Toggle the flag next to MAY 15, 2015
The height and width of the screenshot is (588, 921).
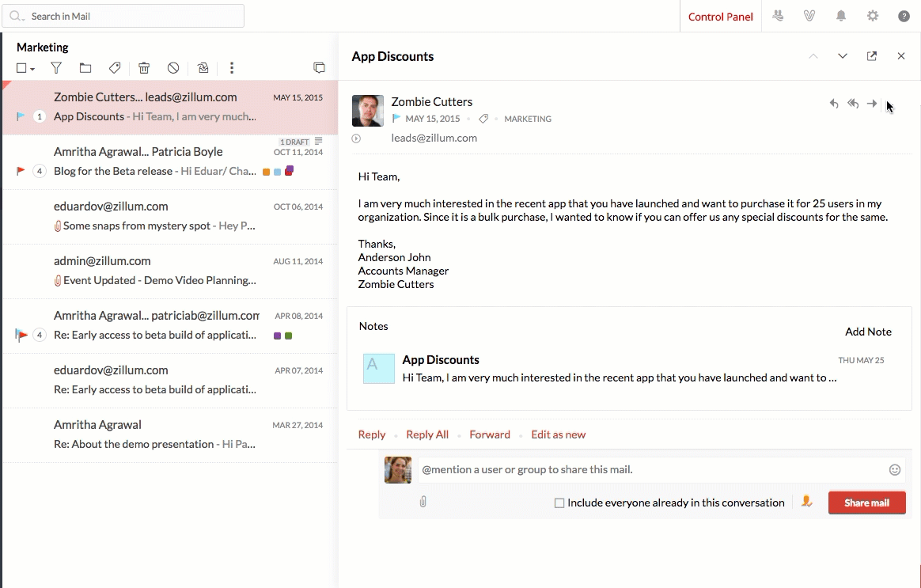coord(396,118)
